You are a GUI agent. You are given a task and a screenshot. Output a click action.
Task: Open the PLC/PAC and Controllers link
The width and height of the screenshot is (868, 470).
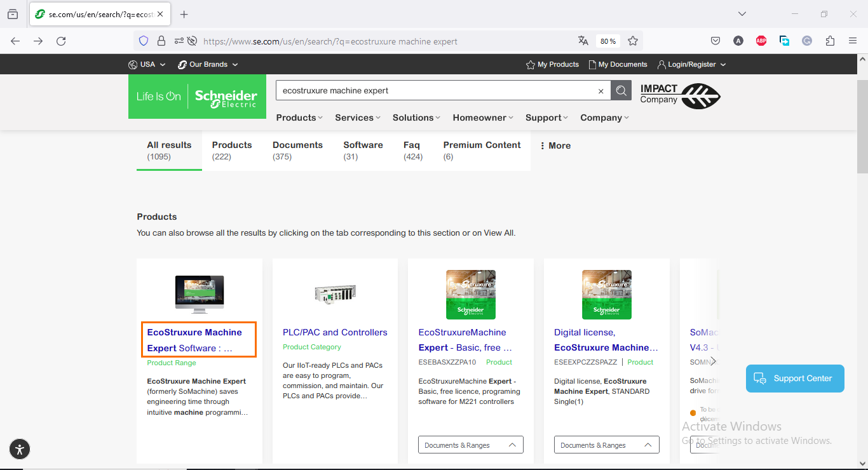coord(335,332)
